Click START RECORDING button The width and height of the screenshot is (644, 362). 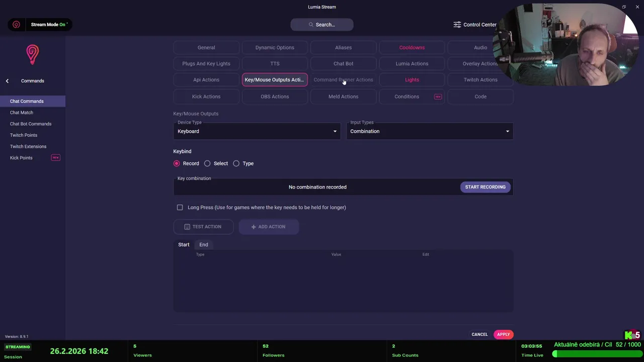pos(486,187)
